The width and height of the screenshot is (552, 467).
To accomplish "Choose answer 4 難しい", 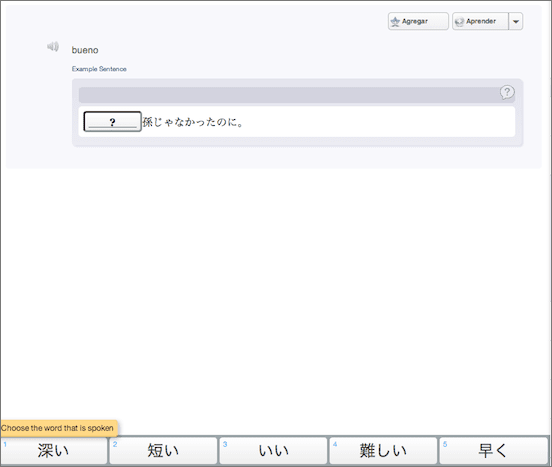I will 383,450.
